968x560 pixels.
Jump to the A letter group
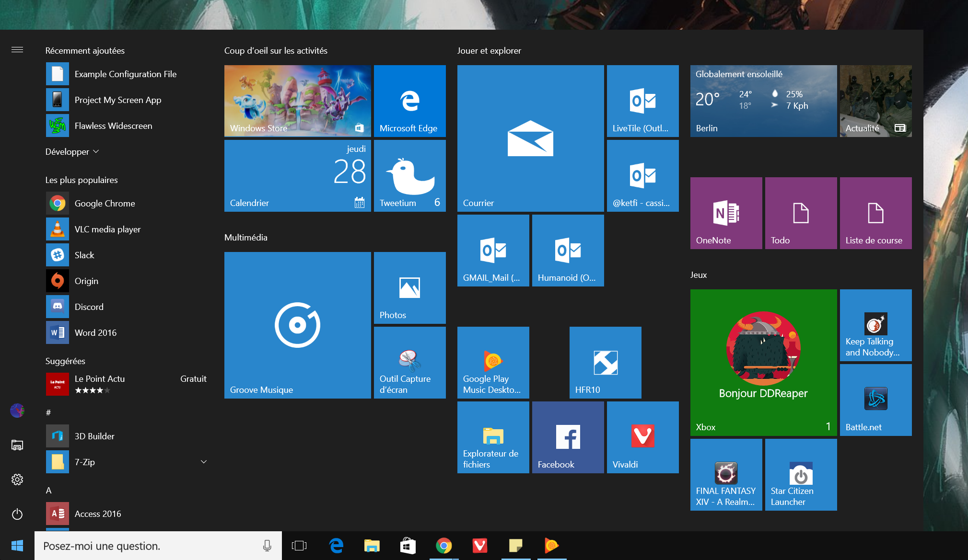(48, 490)
